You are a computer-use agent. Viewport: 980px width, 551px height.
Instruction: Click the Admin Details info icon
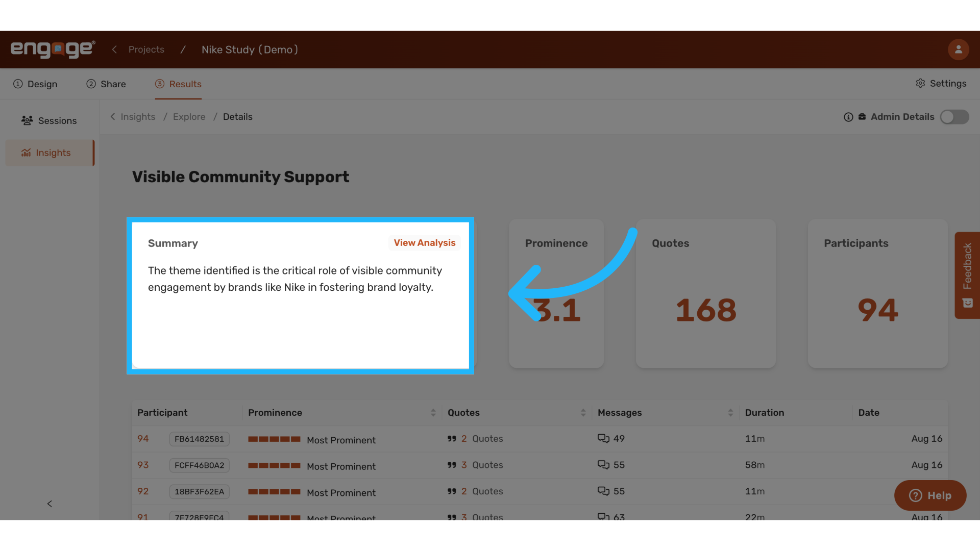tap(848, 117)
